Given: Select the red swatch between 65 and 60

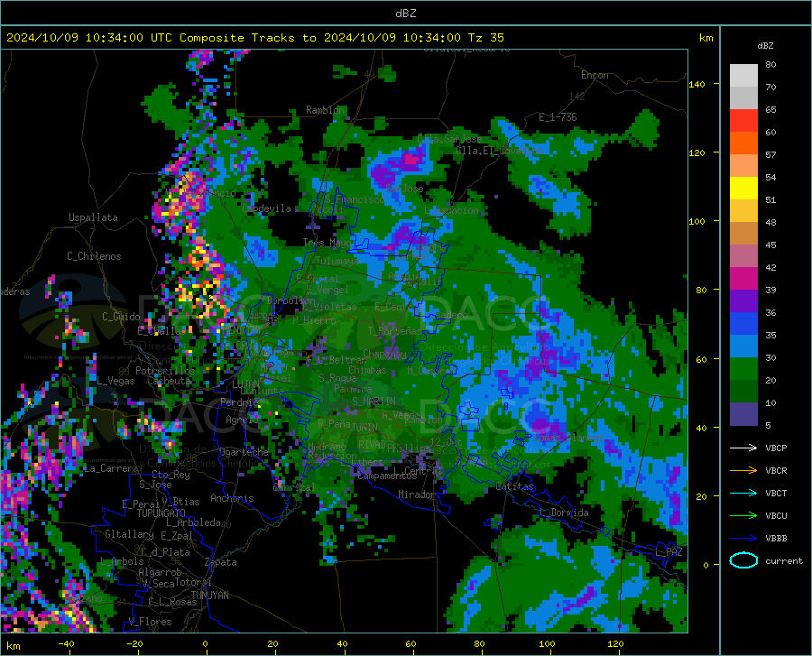Looking at the screenshot, I should 743,121.
